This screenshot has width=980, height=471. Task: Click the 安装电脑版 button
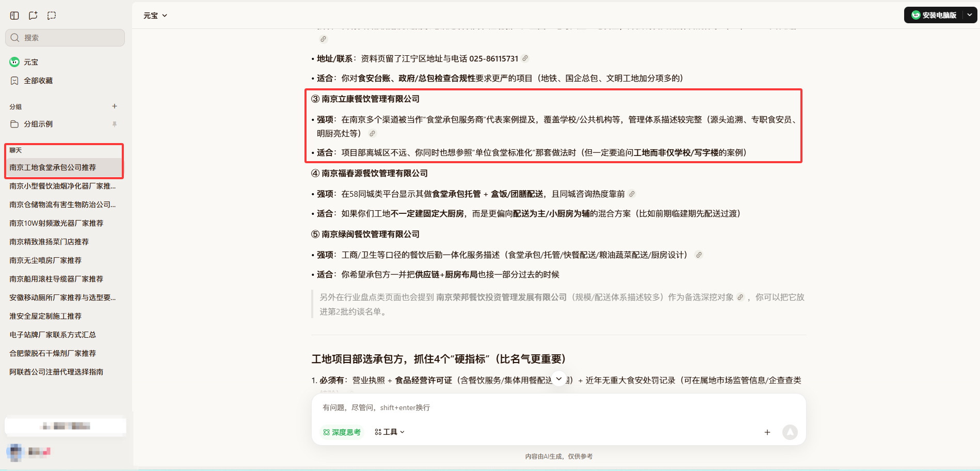point(934,15)
